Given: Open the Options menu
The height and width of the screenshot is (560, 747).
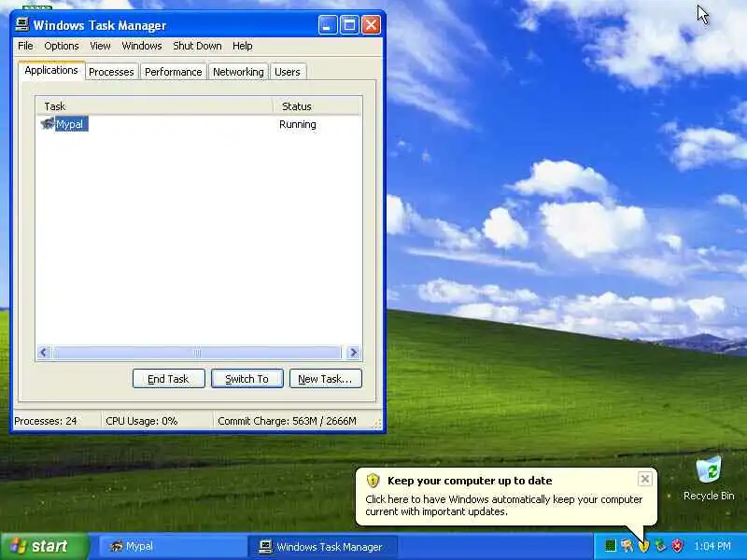Looking at the screenshot, I should tap(62, 46).
